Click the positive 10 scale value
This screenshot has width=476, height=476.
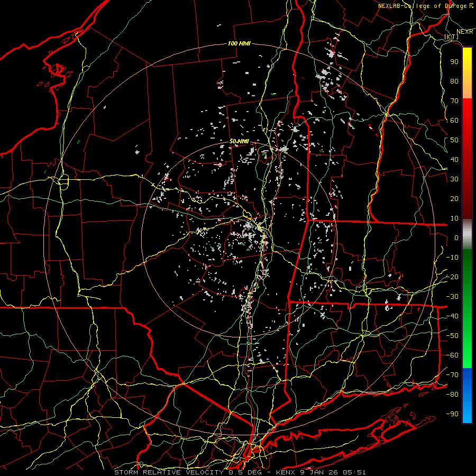454,218
